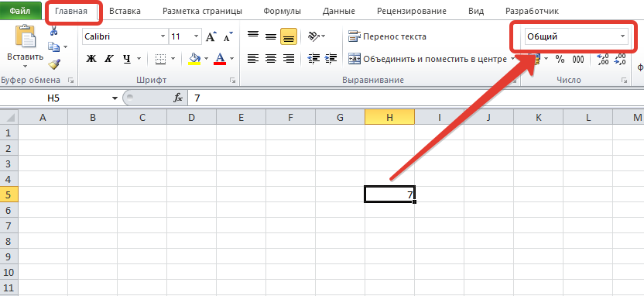This screenshot has width=644, height=296.
Task: Click the Cut scissors icon
Action: point(54,31)
